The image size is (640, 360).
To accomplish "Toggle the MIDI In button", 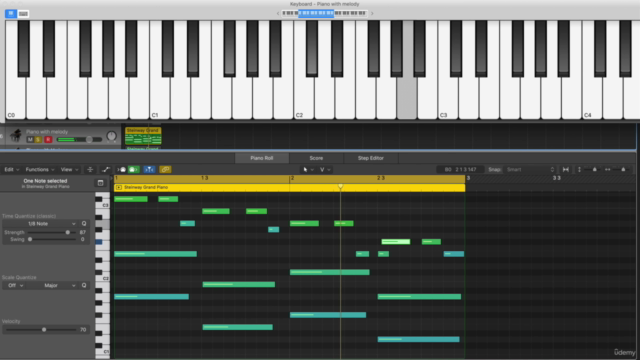I will click(x=122, y=169).
